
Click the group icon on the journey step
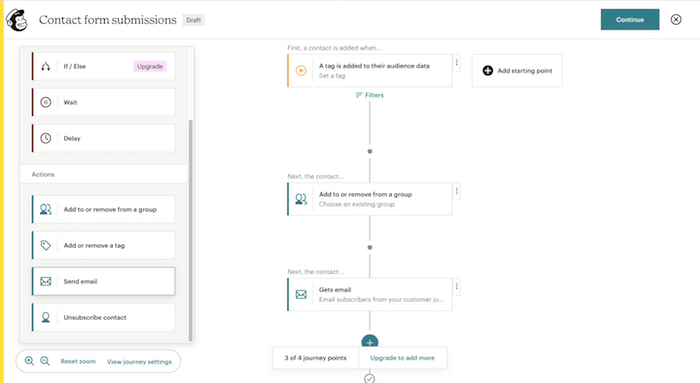[301, 199]
